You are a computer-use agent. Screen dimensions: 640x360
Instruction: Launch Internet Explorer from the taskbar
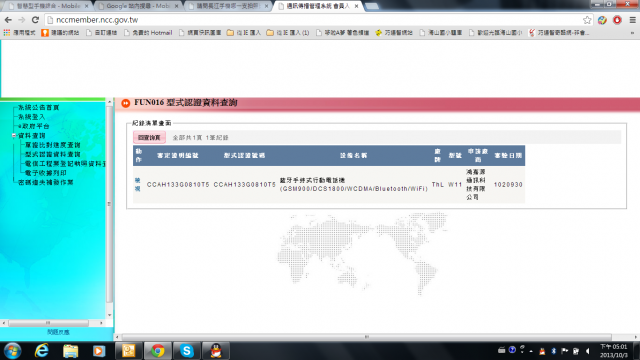(x=42, y=351)
